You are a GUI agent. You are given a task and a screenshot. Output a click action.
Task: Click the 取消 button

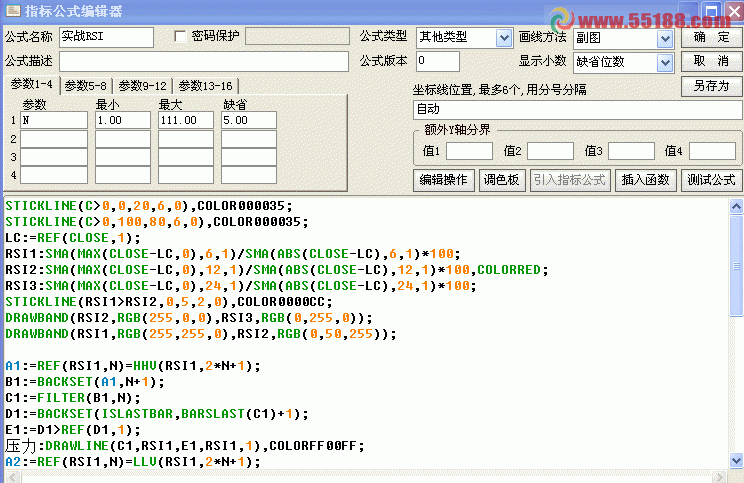(712, 61)
